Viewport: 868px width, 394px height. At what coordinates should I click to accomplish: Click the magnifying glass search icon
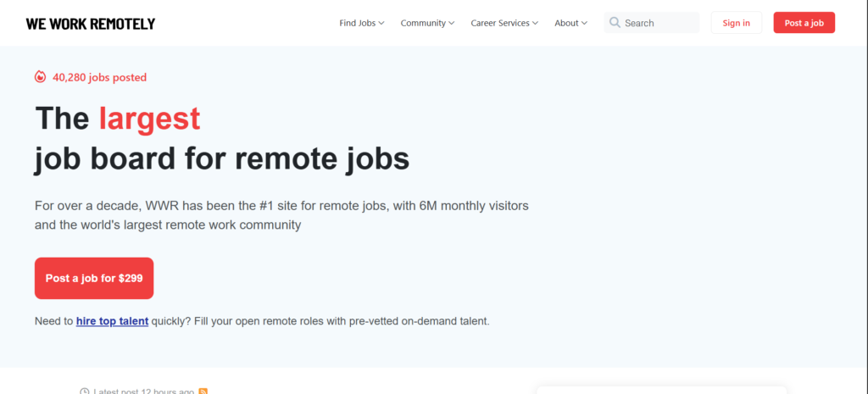point(615,23)
